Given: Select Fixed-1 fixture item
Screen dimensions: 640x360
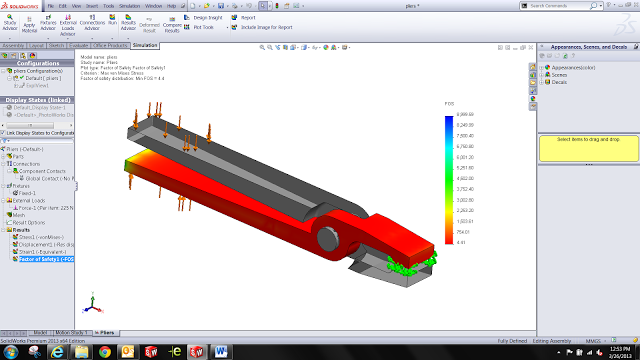Looking at the screenshot, I should 24,193.
